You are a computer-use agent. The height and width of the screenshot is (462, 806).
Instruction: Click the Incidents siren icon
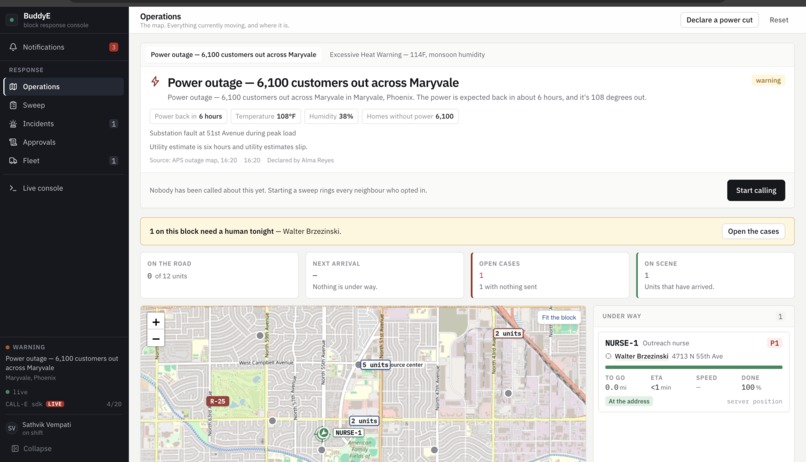[x=13, y=123]
